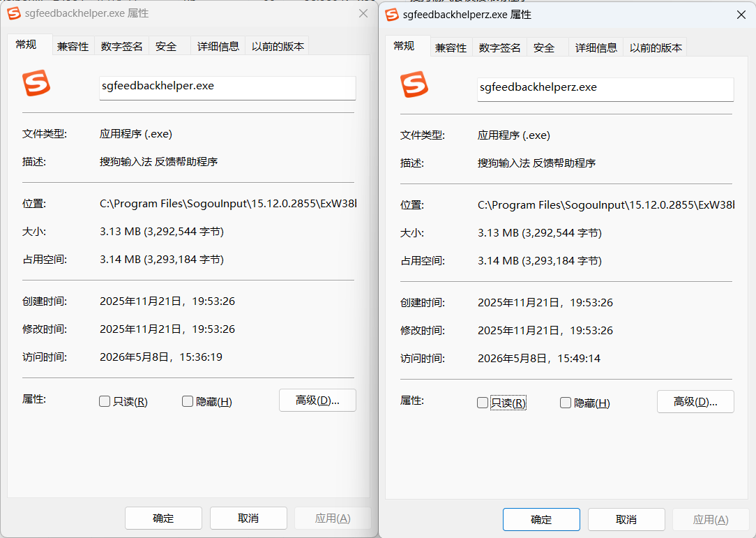756x538 pixels.
Task: Confirm with 确定 in sgfeedbackhelperz.exe window
Action: (x=541, y=520)
